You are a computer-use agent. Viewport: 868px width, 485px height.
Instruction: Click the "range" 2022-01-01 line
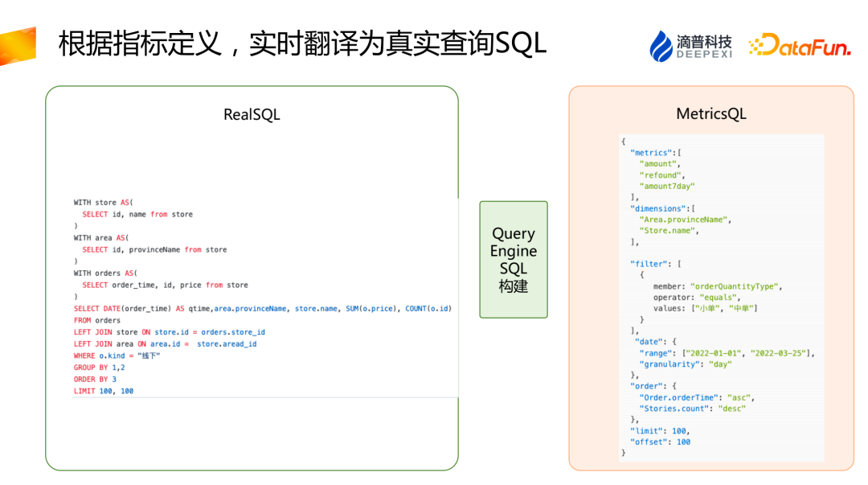coord(727,353)
